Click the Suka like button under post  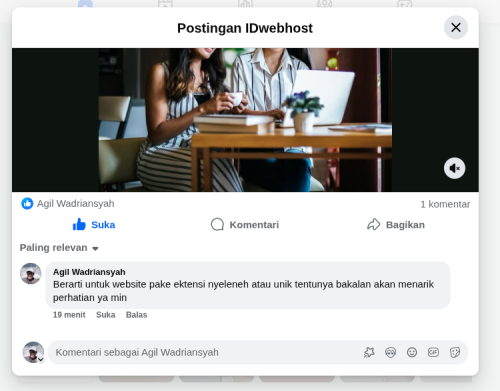click(x=94, y=225)
